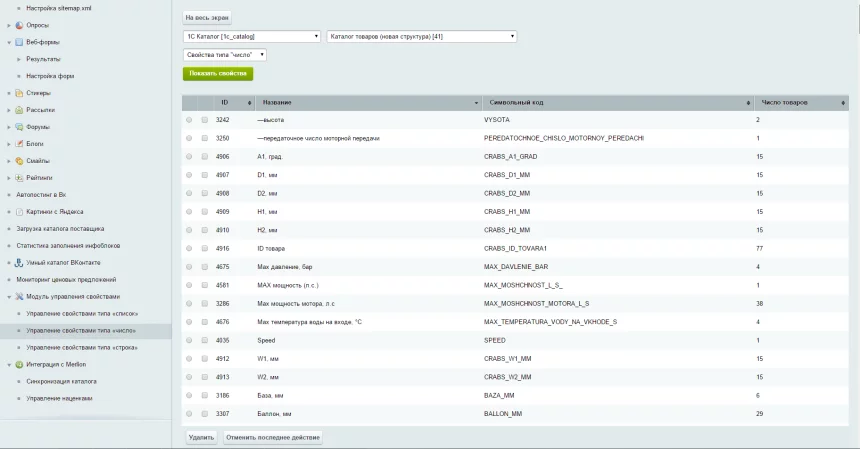The height and width of the screenshot is (449, 860).
Task: Open Синхронизация каталога menu item
Action: pos(61,381)
